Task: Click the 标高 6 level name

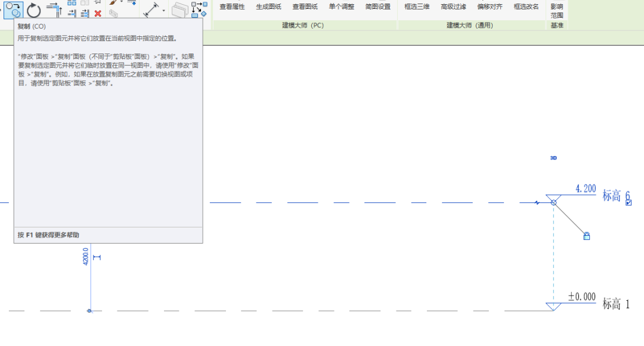Action: (616, 195)
